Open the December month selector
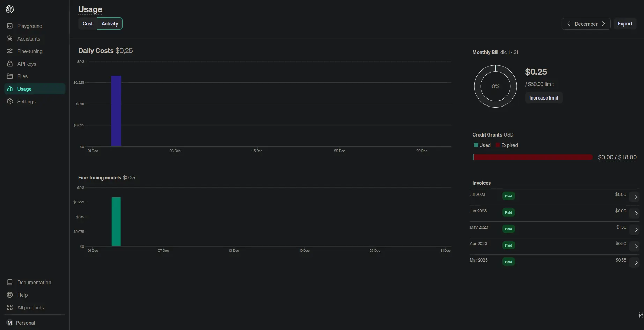This screenshot has width=644, height=330. [x=586, y=24]
